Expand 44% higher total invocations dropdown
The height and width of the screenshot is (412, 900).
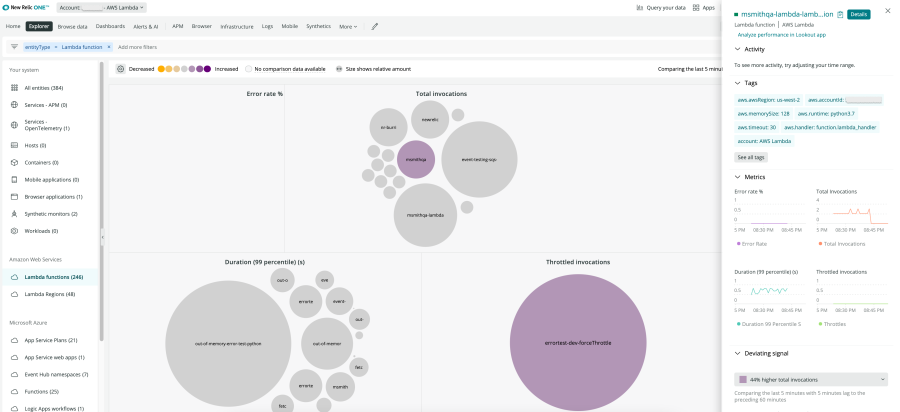(x=811, y=379)
